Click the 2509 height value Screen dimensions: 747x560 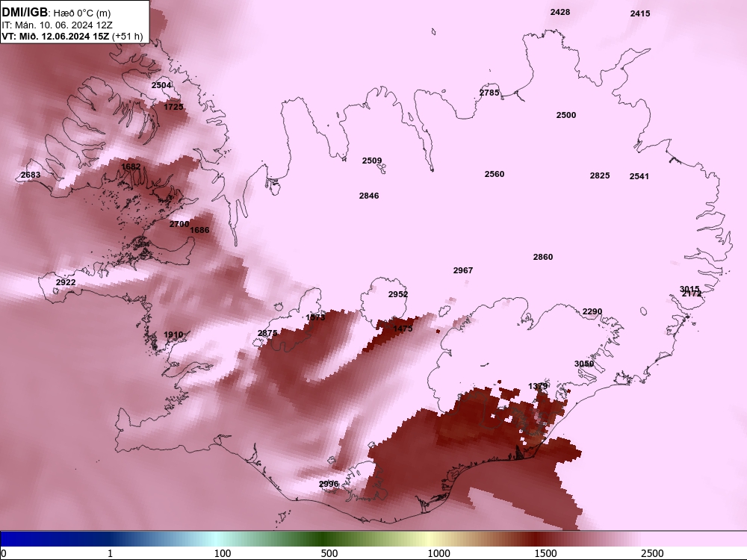371,161
